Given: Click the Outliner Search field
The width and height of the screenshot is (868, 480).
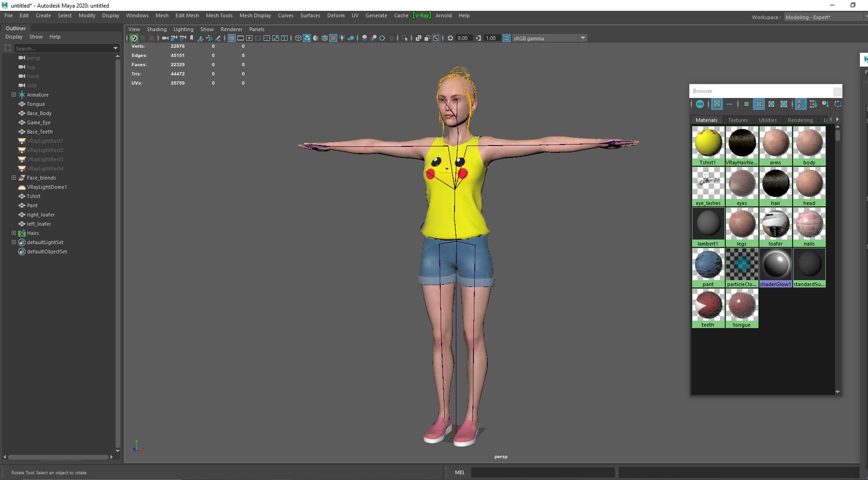Looking at the screenshot, I should (x=63, y=48).
